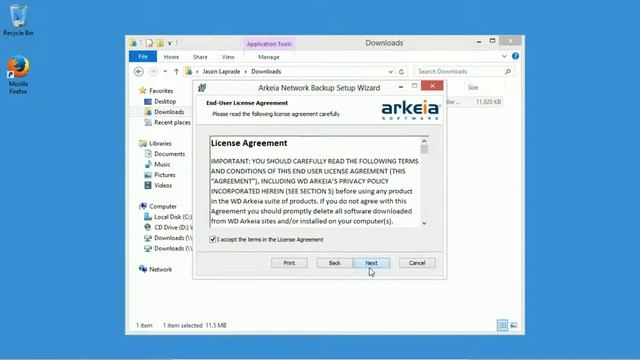The height and width of the screenshot is (360, 640).
Task: Minimize the Downloads explorer window
Action: (x=479, y=41)
